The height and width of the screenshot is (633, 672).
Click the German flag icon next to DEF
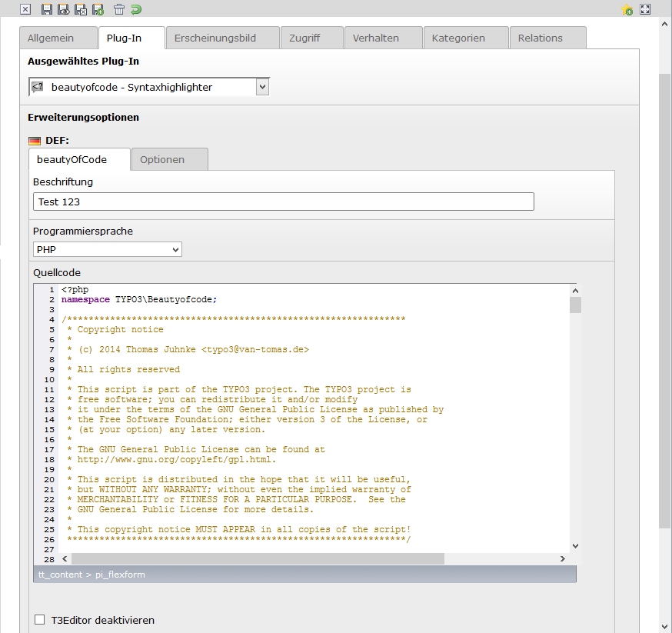pos(35,141)
